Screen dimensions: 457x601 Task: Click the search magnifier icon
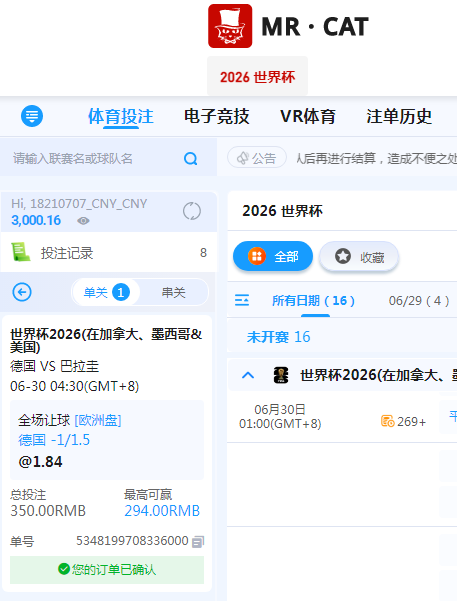pos(191,158)
